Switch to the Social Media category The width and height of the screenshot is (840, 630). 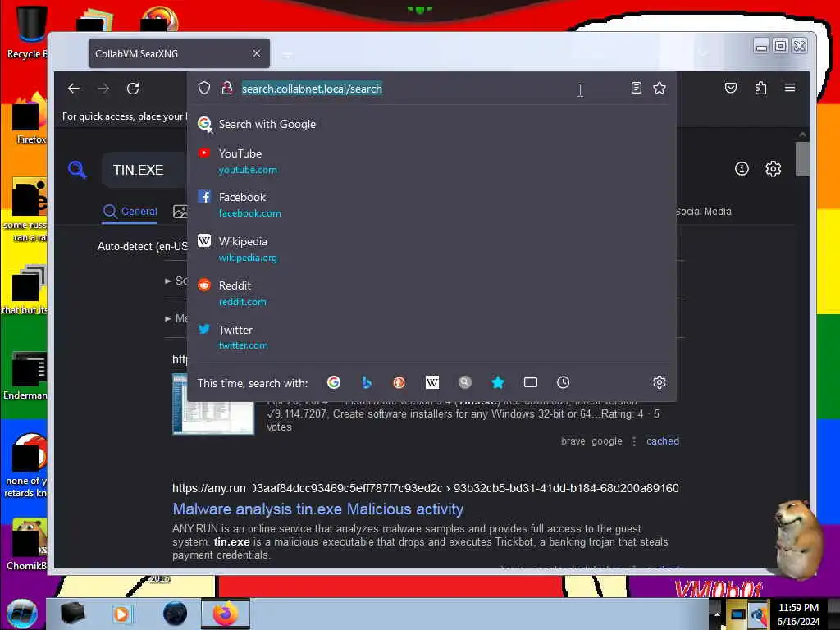[x=703, y=212]
